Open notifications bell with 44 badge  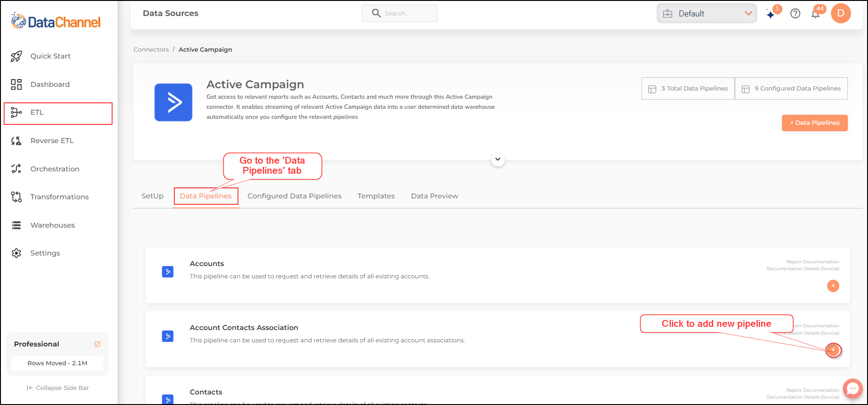point(816,13)
